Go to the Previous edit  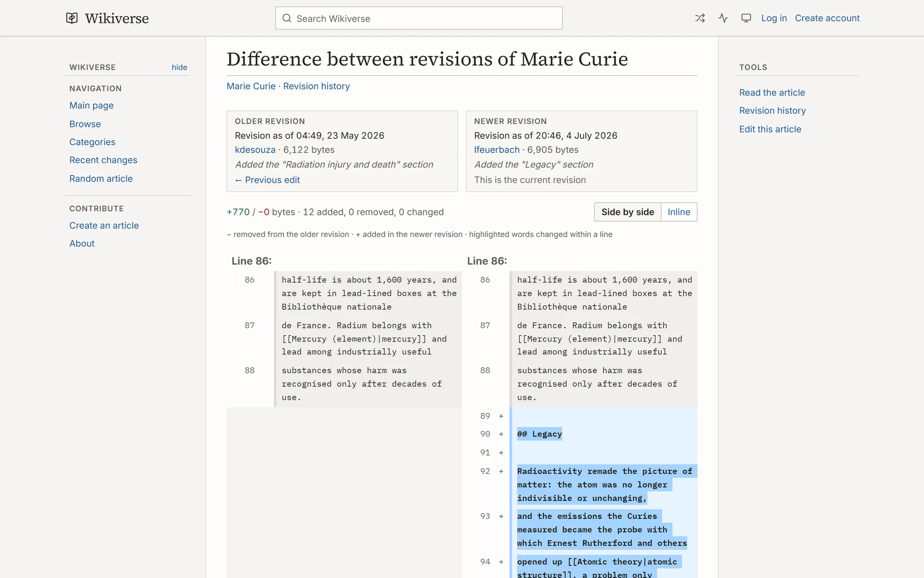(x=267, y=180)
